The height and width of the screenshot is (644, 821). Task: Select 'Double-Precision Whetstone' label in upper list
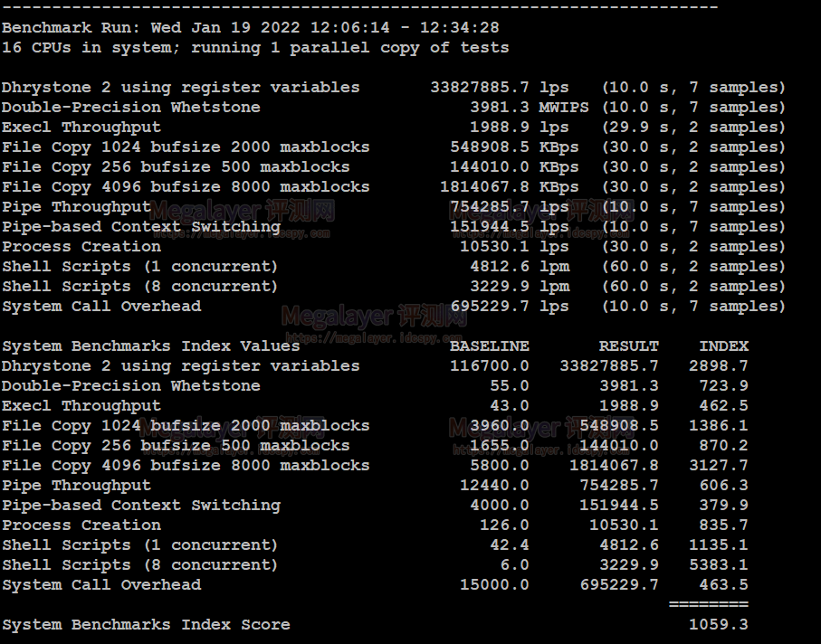click(131, 108)
